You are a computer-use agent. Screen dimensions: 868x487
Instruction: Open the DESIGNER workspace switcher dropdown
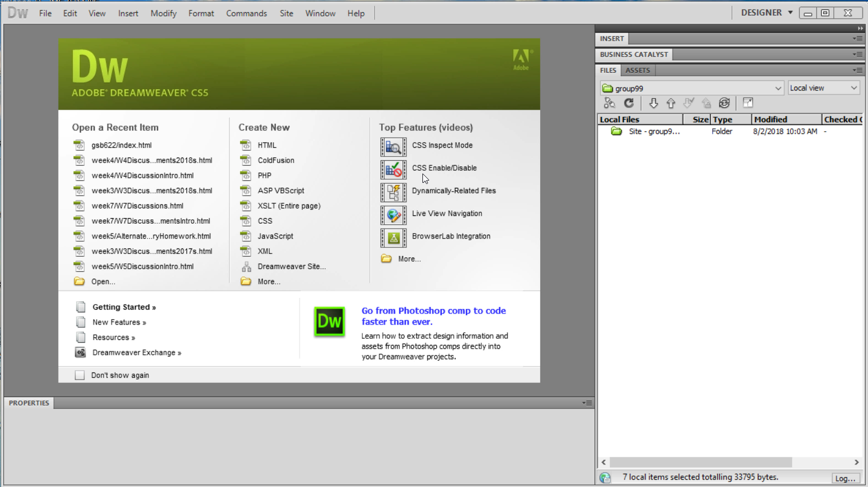pos(766,13)
